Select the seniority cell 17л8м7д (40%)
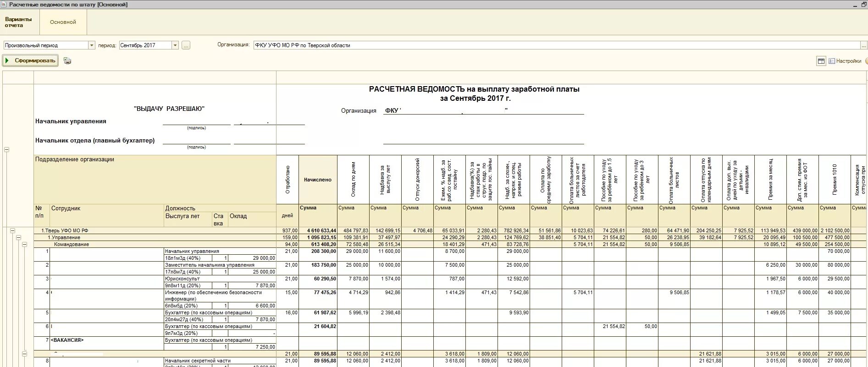 pos(188,272)
